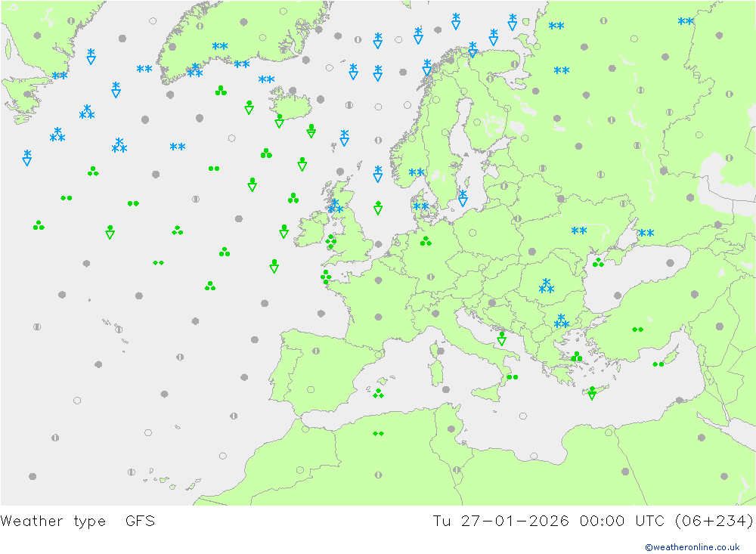Click the grey cloud dot over Tunisia
This screenshot has width=756, height=554.
click(451, 429)
